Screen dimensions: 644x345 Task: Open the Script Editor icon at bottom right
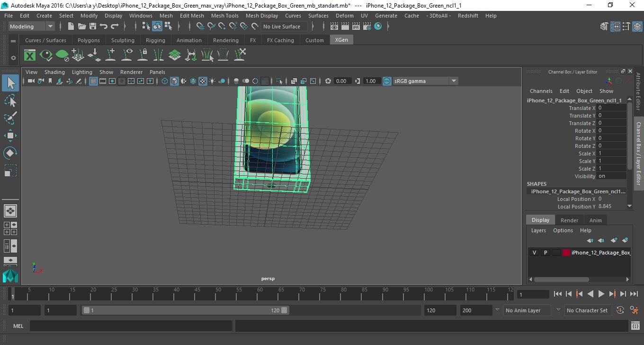click(635, 326)
